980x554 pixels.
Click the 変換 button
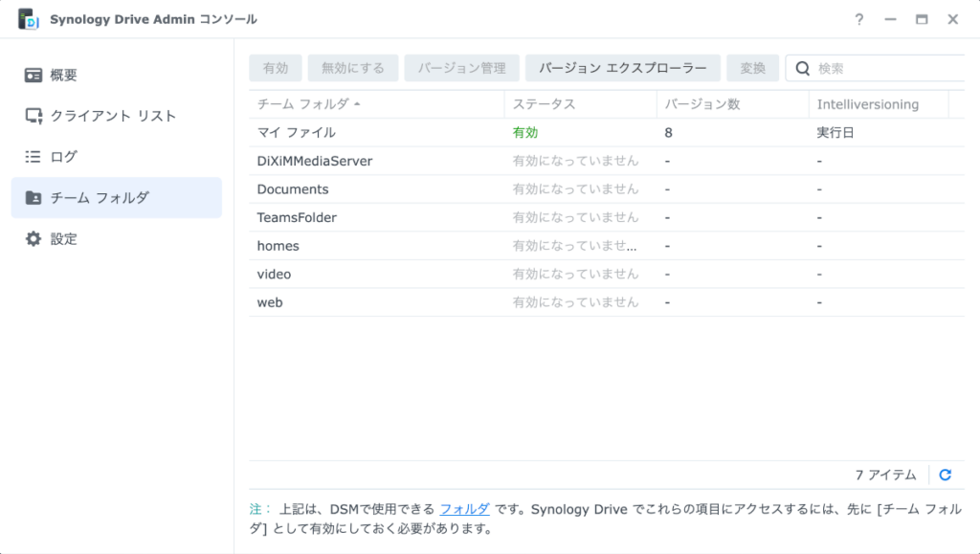click(x=752, y=68)
